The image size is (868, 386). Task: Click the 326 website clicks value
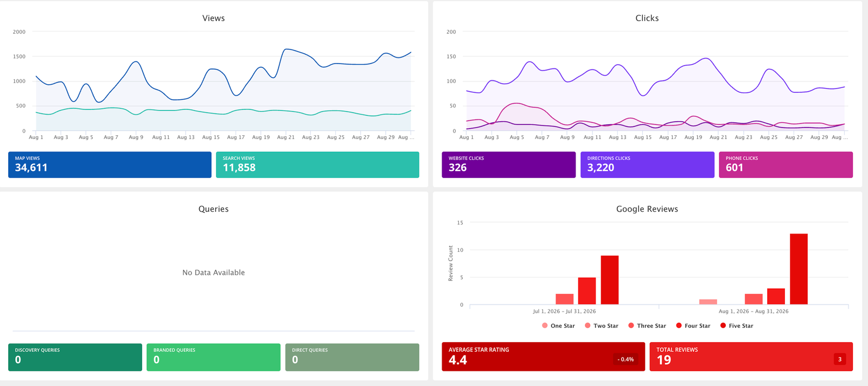(458, 168)
